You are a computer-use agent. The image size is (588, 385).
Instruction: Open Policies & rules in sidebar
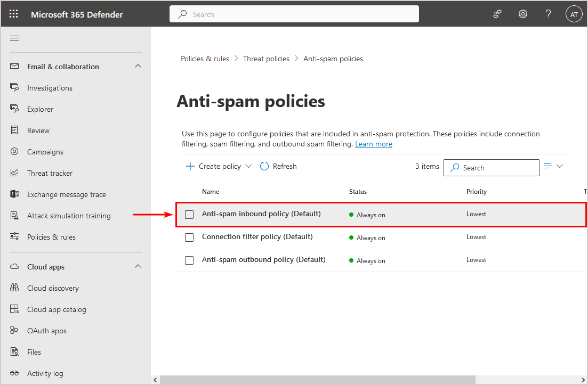[51, 237]
